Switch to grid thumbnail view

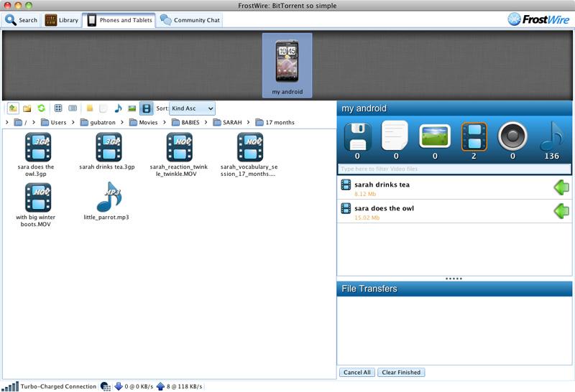[58, 108]
